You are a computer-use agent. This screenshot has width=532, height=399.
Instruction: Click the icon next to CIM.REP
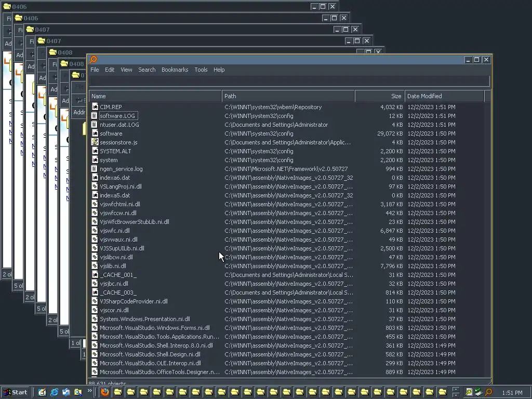(95, 107)
